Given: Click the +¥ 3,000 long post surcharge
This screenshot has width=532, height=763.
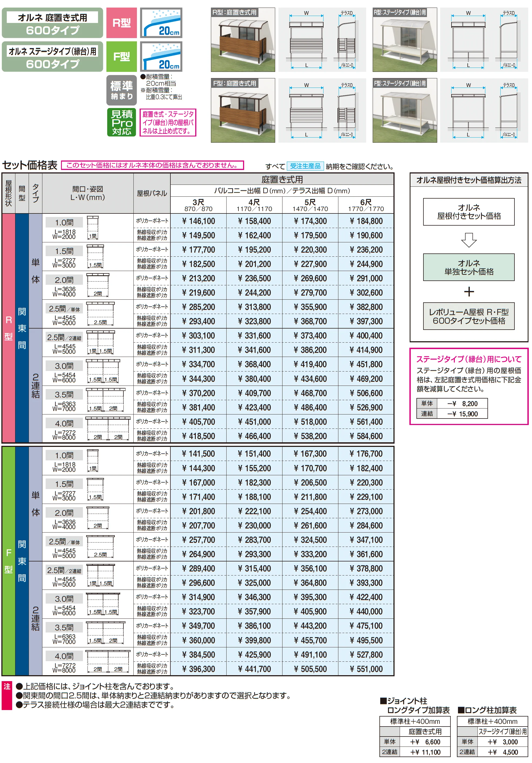Looking at the screenshot, I should click(x=503, y=742).
